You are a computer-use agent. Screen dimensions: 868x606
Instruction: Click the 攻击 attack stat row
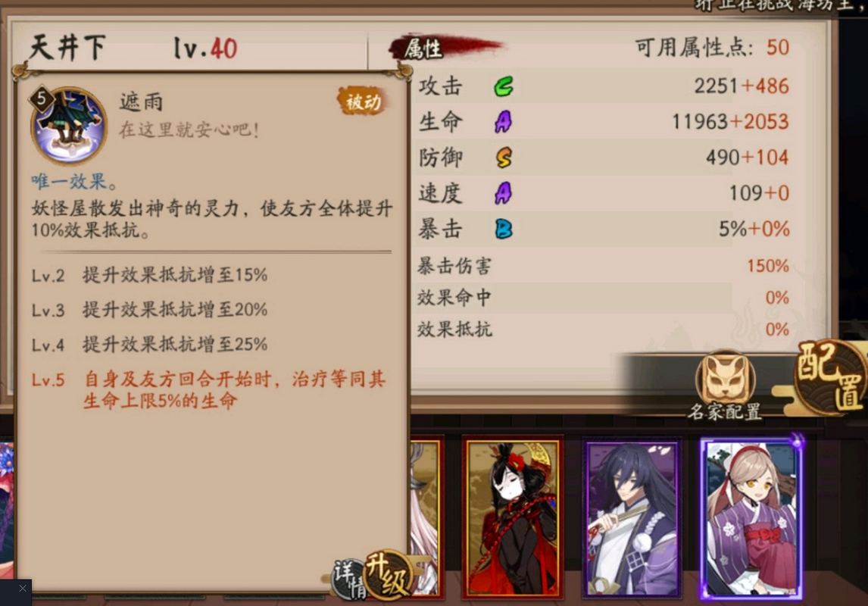[x=604, y=86]
